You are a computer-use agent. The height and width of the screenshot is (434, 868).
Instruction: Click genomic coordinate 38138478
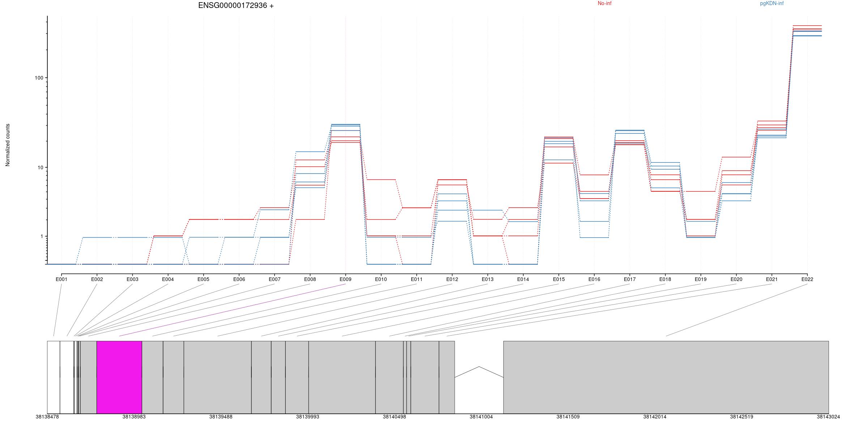point(47,417)
